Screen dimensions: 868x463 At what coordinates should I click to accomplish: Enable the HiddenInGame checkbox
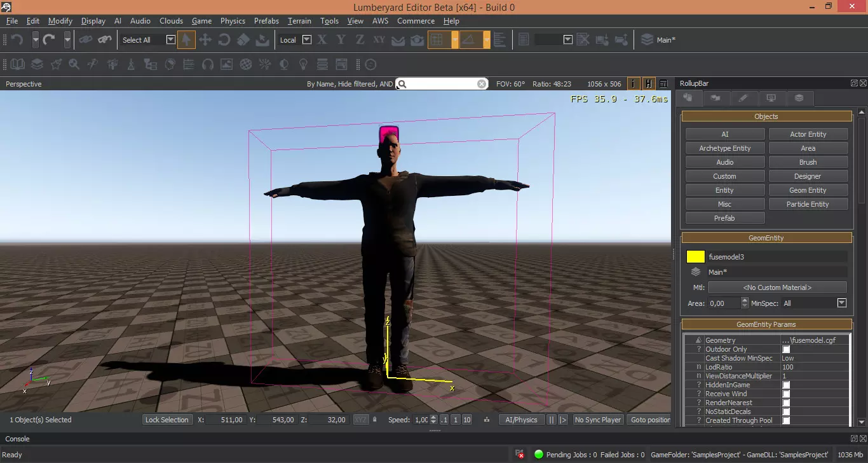[786, 385]
